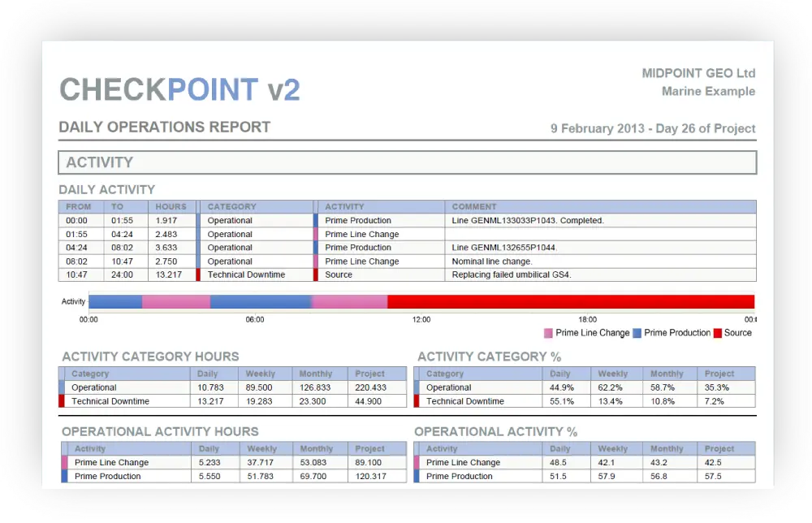Click the DAILY ACTIVITY heading
Image resolution: width=812 pixels, height=523 pixels.
click(106, 189)
